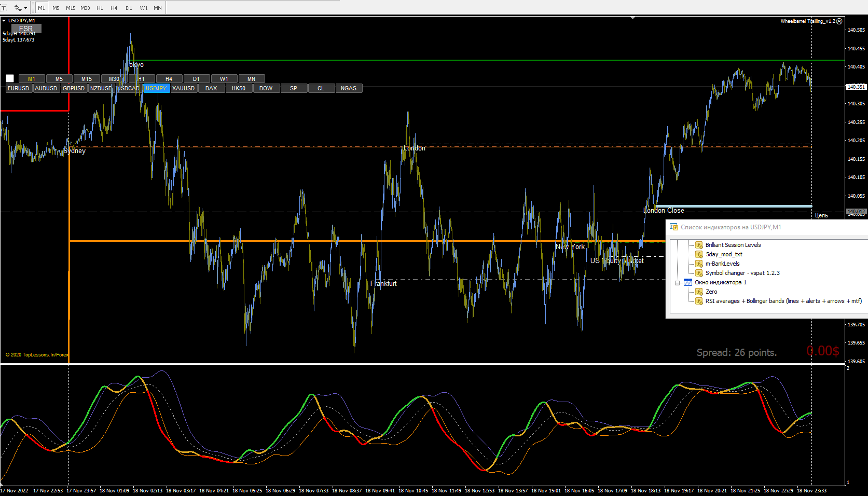Click W1 button on the symbol changer panel
Image resolution: width=868 pixels, height=496 pixels.
click(x=224, y=79)
